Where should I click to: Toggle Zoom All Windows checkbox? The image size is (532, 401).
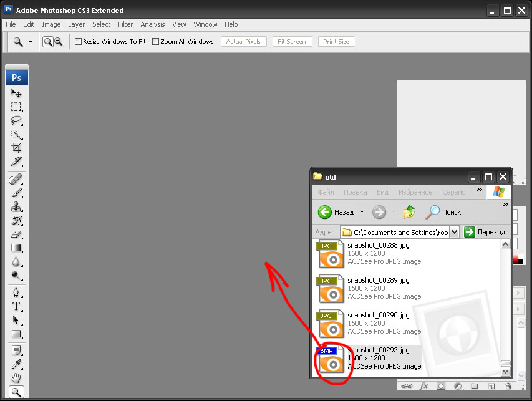156,42
